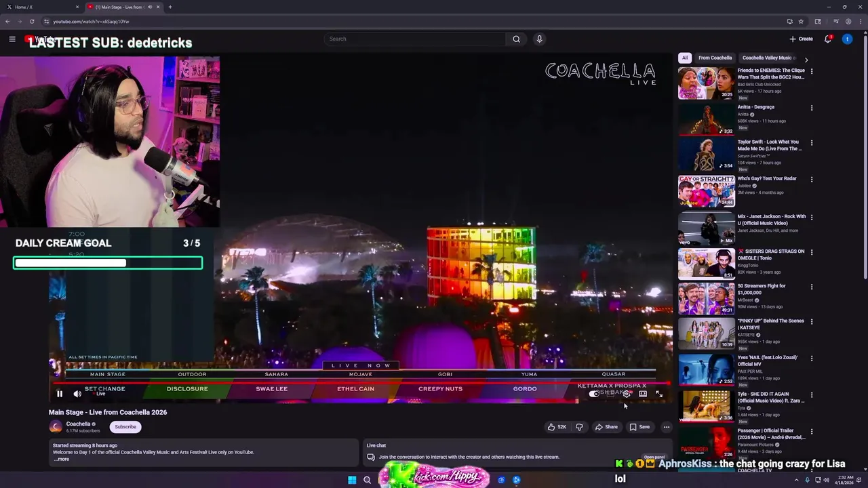Mute the video player volume
The width and height of the screenshot is (868, 488).
(77, 394)
